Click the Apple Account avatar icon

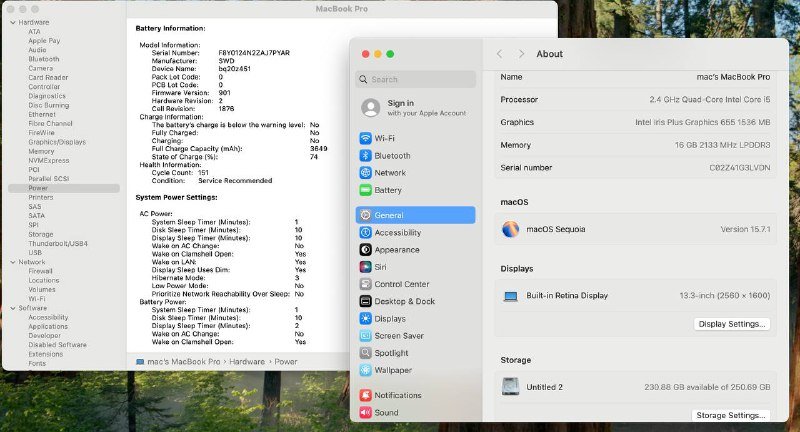[x=371, y=108]
